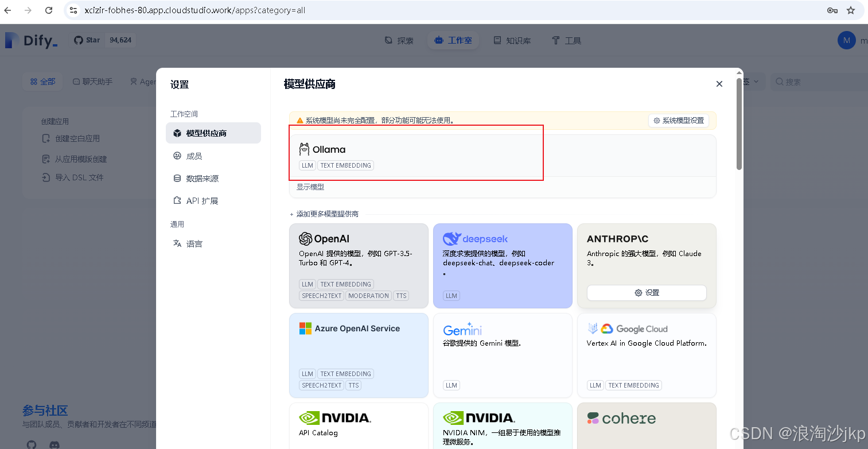Screen dimensions: 868x449
Task: Click Anthropic 设置 button
Action: (647, 292)
